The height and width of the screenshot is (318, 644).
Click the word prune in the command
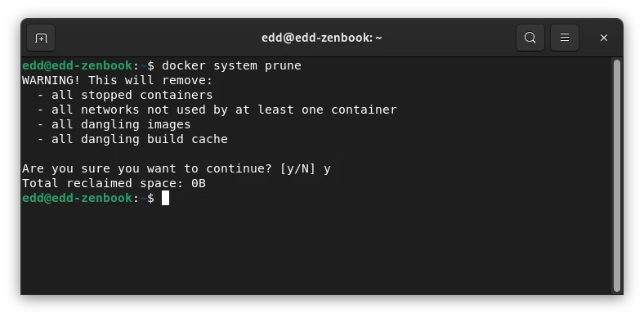[x=283, y=66]
